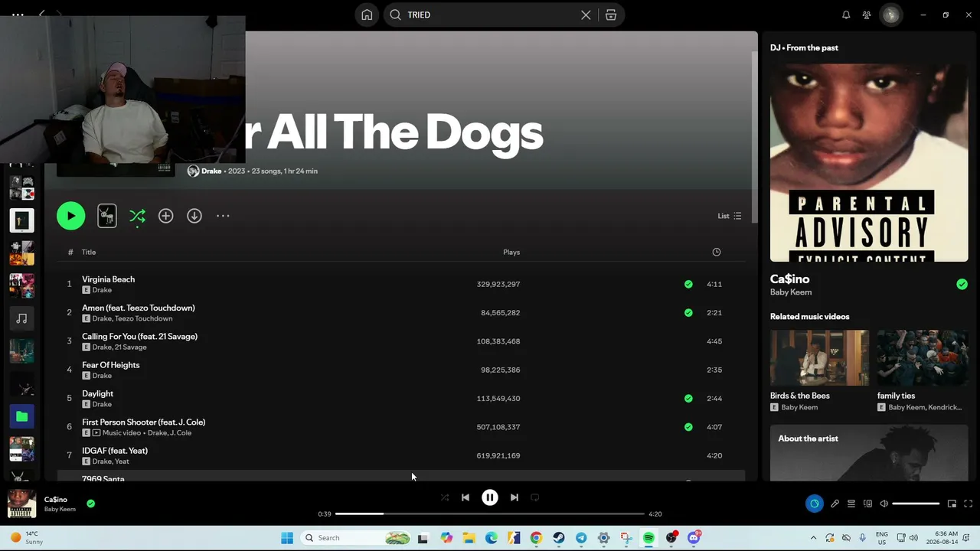Sort tracks by the Title column
Viewport: 980px width, 551px height.
tap(89, 252)
